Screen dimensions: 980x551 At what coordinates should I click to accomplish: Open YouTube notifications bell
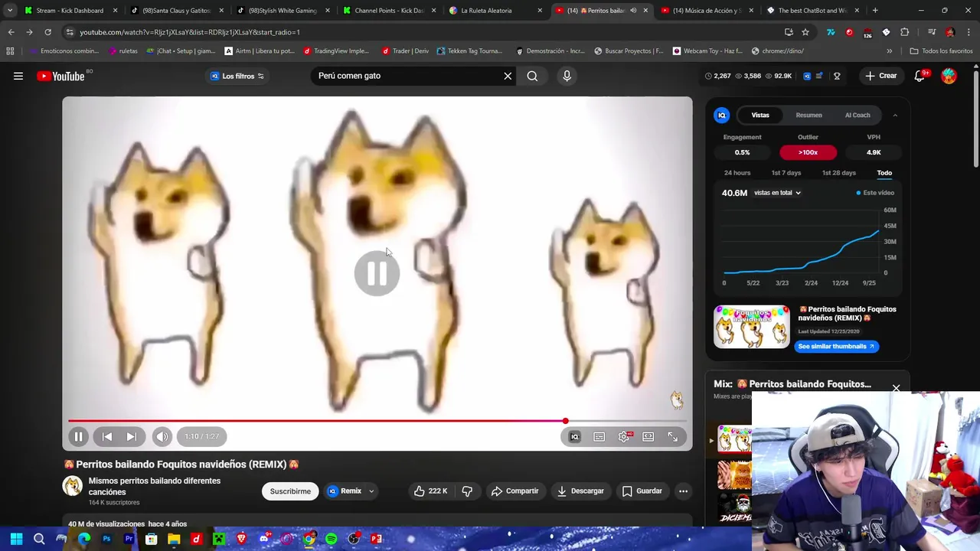[x=920, y=76]
